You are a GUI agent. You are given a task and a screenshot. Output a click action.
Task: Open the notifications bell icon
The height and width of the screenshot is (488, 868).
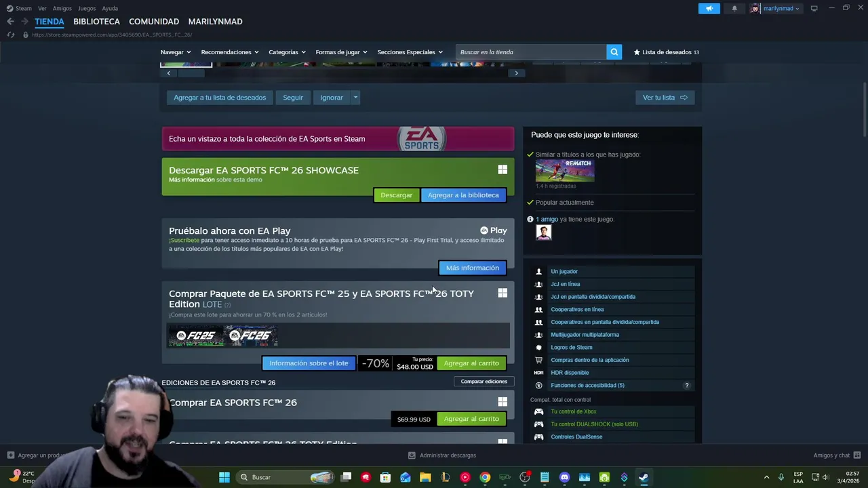click(x=734, y=8)
